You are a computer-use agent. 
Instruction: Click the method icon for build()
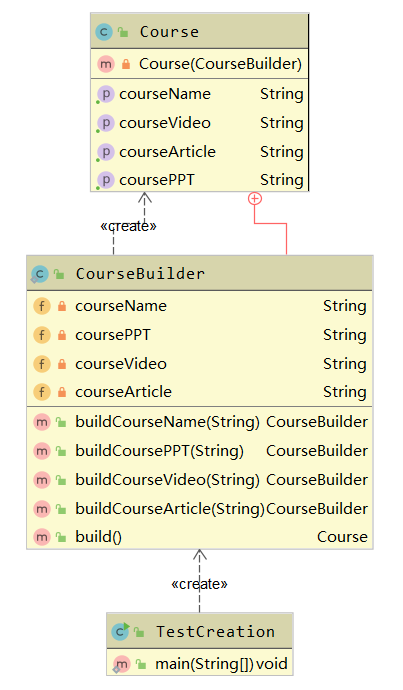(42, 537)
